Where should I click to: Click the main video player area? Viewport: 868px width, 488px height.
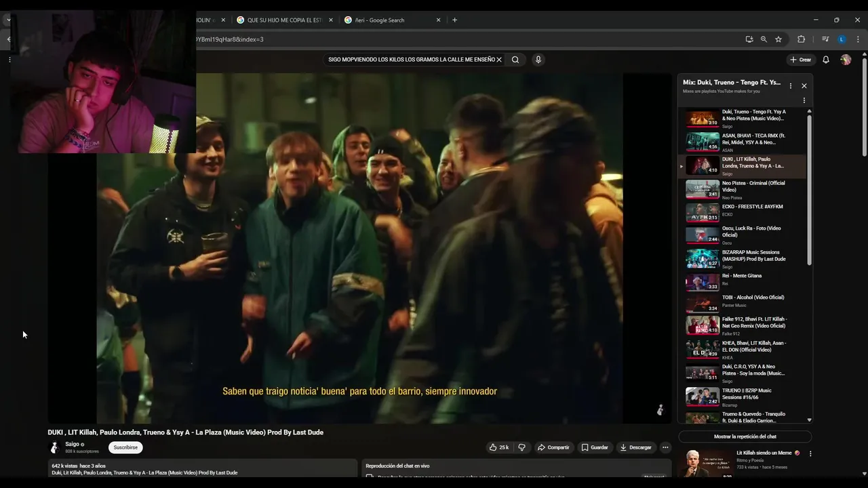click(x=359, y=248)
